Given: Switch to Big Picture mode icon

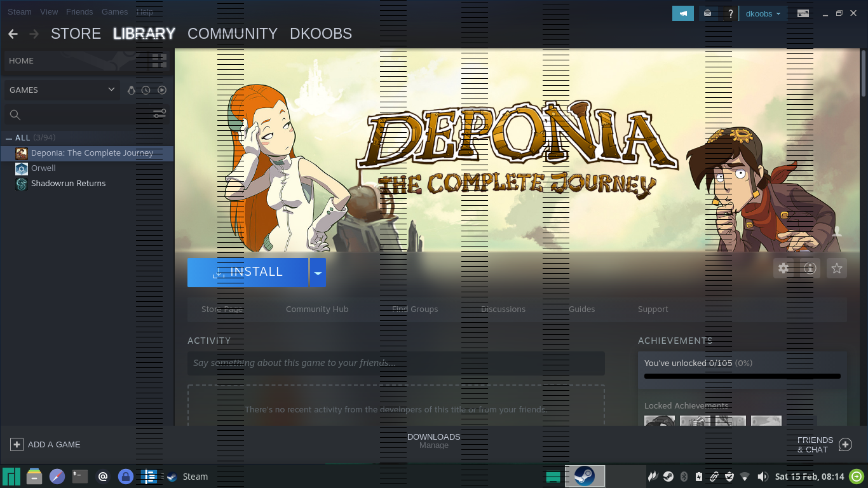Looking at the screenshot, I should click(803, 13).
